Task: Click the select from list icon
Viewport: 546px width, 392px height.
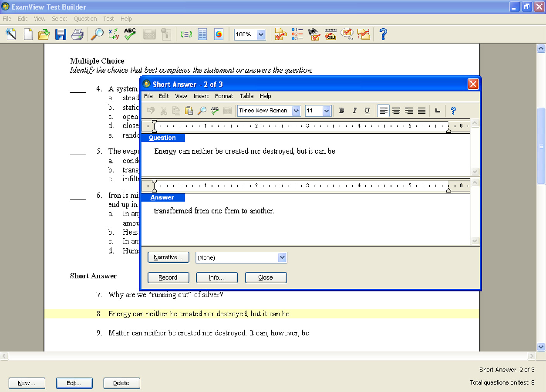Action: (x=281, y=34)
